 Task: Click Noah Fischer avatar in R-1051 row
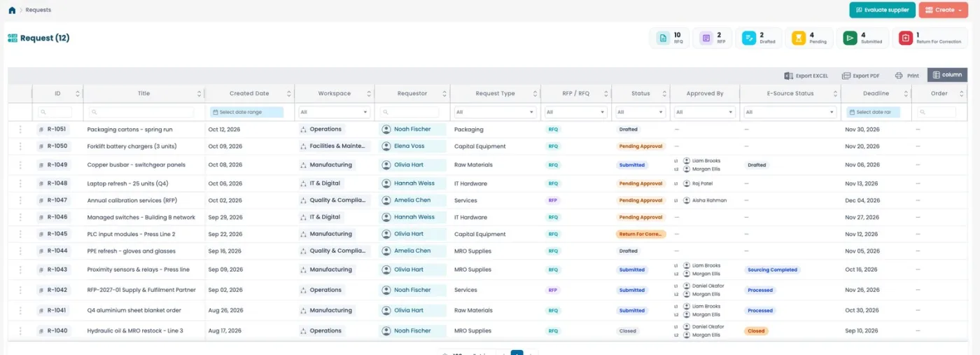click(386, 130)
